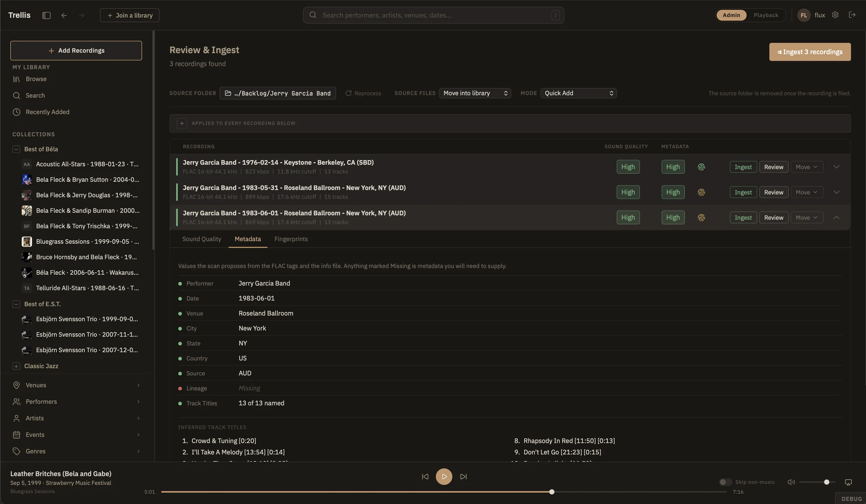Viewport: 866px width, 504px height.
Task: Collapse Best of Béla collection
Action: (x=16, y=149)
